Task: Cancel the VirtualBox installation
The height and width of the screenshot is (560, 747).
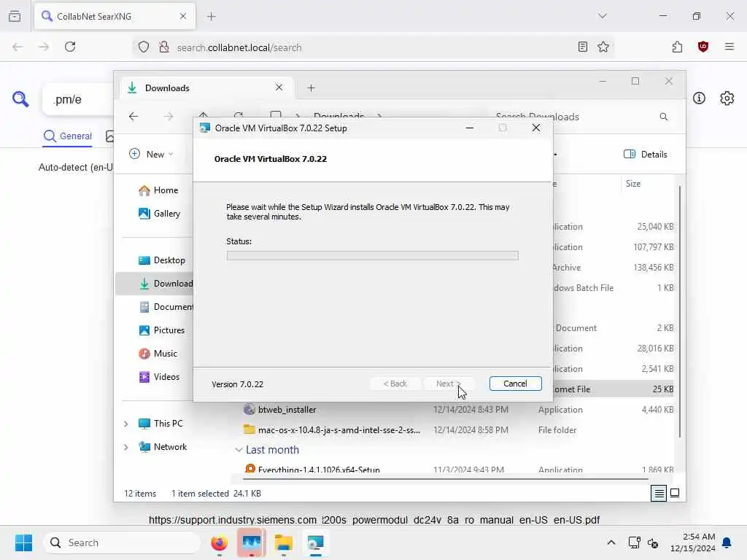Action: point(515,384)
